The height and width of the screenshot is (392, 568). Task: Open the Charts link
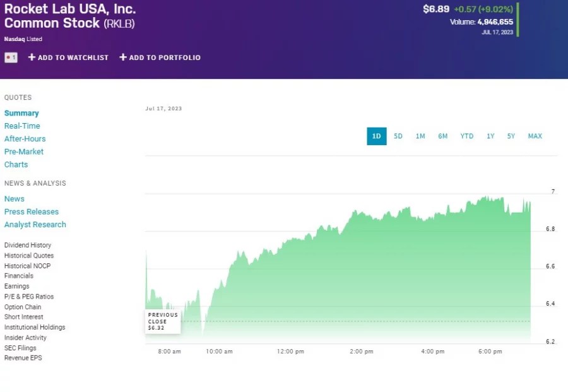[16, 165]
